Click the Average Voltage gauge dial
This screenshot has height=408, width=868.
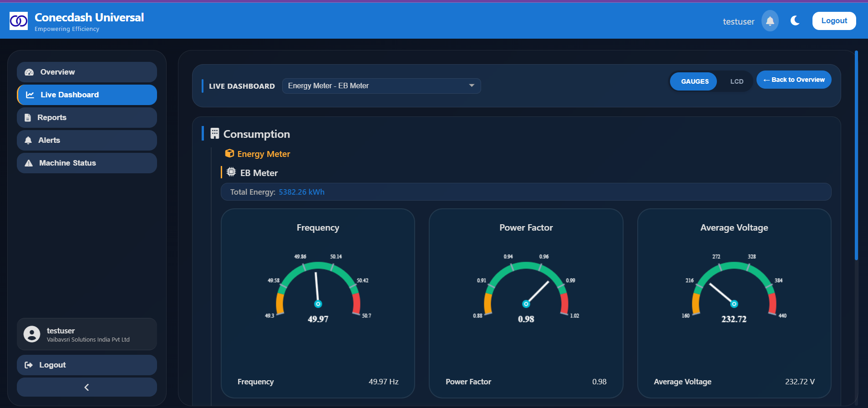click(734, 288)
